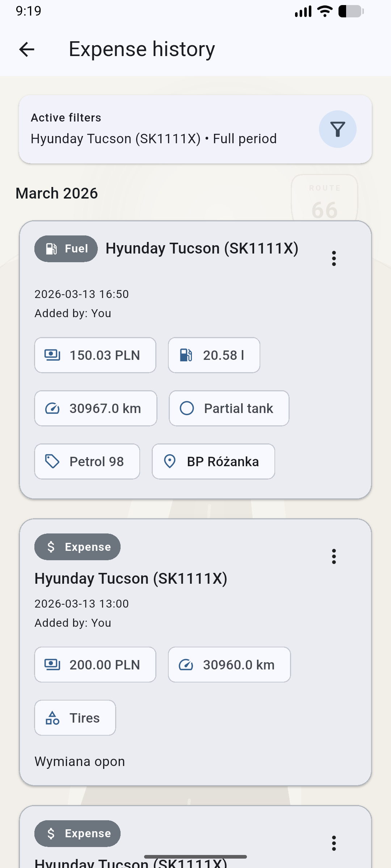Open the filter options funnel icon
This screenshot has height=868, width=391.
click(337, 129)
